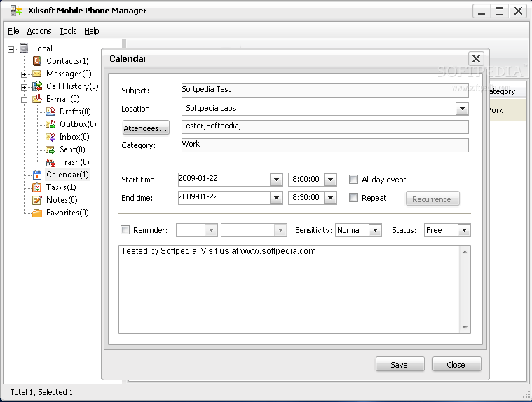Select Sent(0) in the tree
The width and height of the screenshot is (532, 402).
point(72,149)
